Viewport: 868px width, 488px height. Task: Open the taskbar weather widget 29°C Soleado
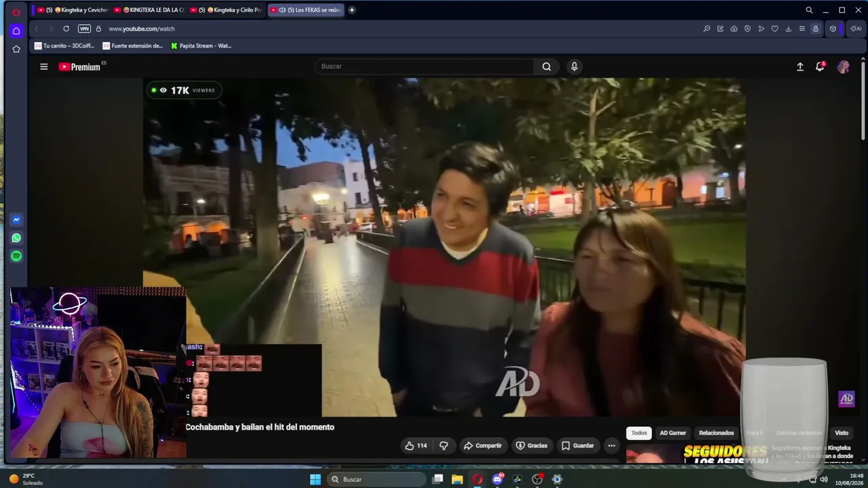[x=26, y=479]
